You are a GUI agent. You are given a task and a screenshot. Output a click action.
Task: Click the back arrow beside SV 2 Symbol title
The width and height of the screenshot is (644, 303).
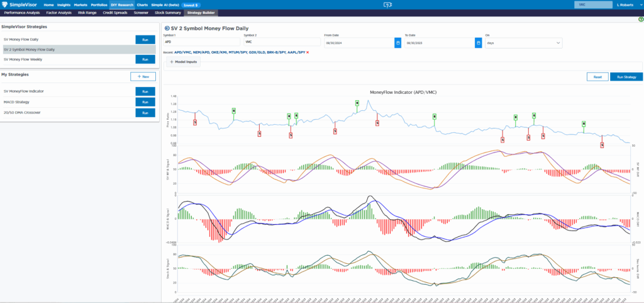tap(167, 28)
